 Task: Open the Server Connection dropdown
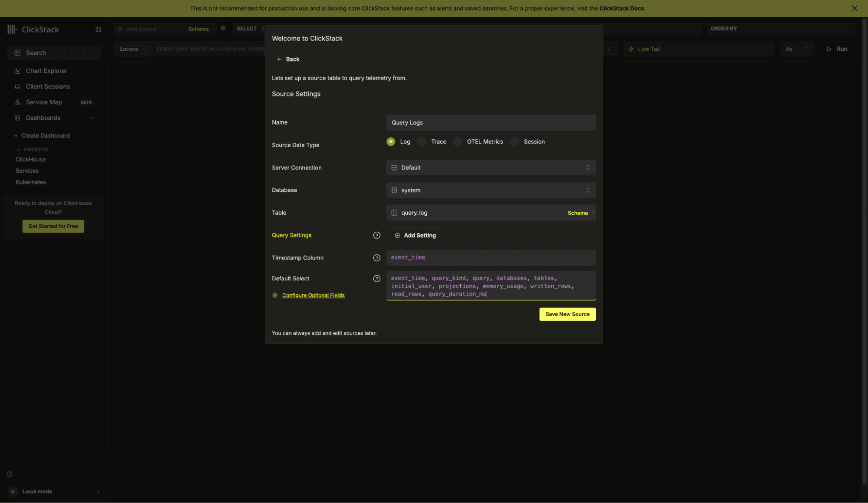tap(491, 168)
